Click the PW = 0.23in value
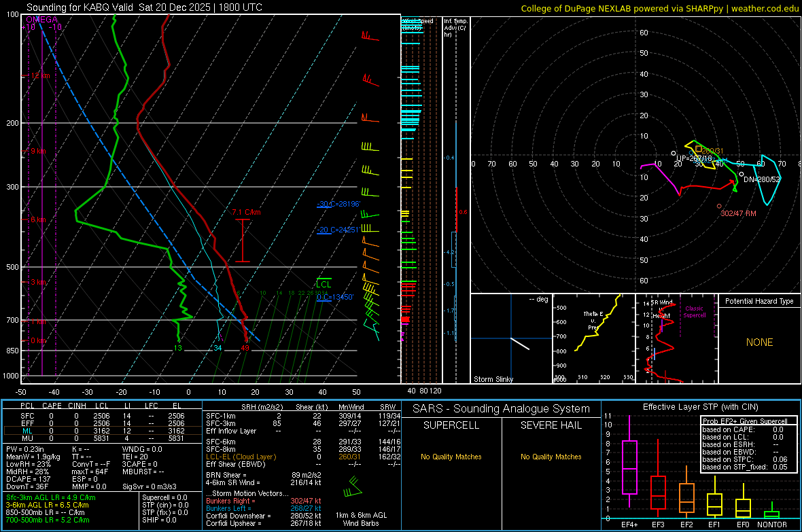802x532 pixels. (25, 449)
